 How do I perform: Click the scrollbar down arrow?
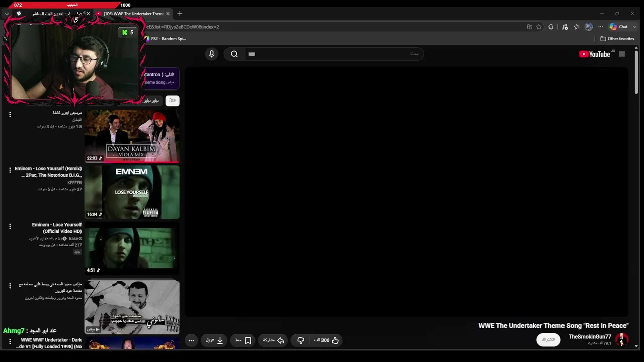[637, 346]
